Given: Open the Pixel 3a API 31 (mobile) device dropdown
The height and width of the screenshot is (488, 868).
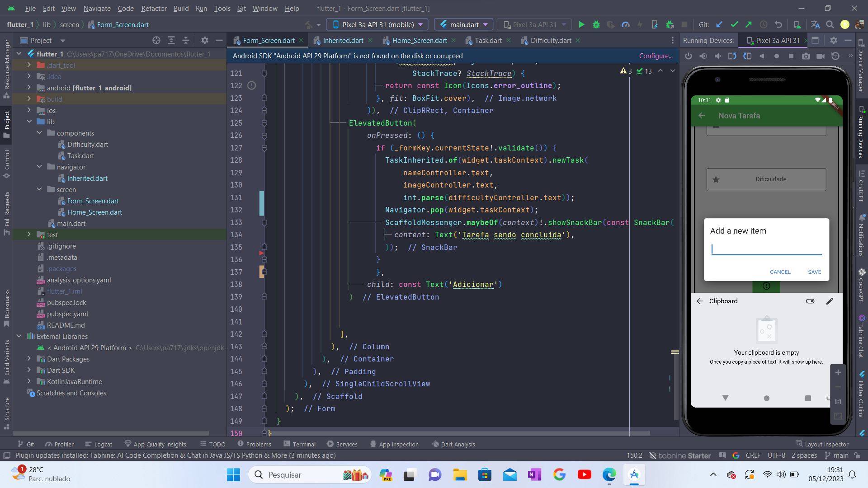Looking at the screenshot, I should pos(377,25).
